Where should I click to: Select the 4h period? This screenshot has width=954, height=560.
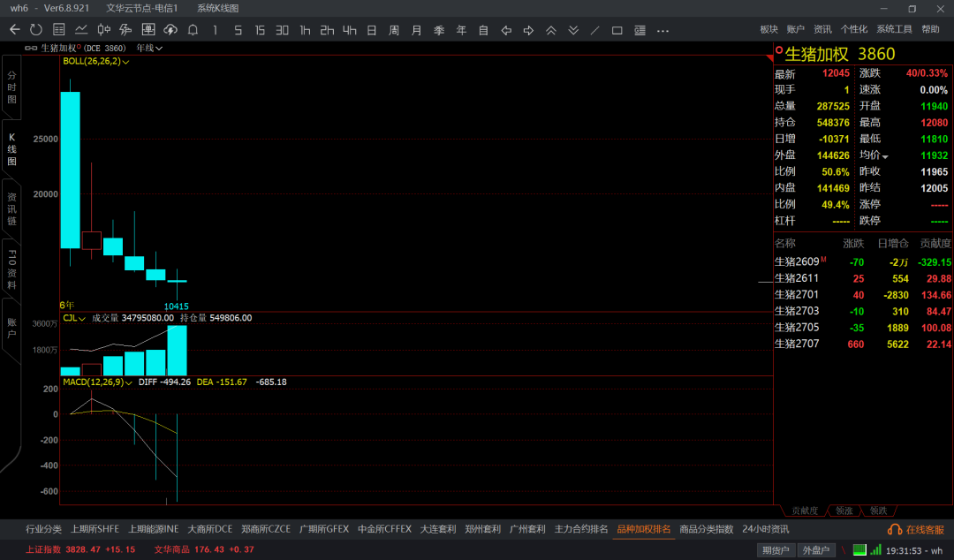[349, 30]
